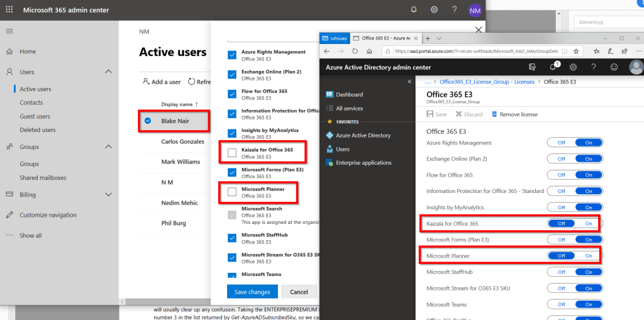Click the Add a user button

coord(162,82)
